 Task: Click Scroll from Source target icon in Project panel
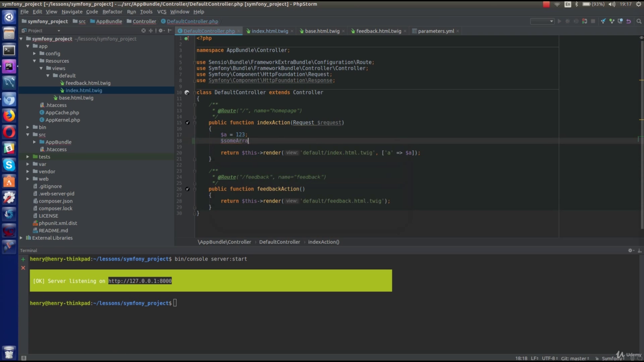(143, 31)
